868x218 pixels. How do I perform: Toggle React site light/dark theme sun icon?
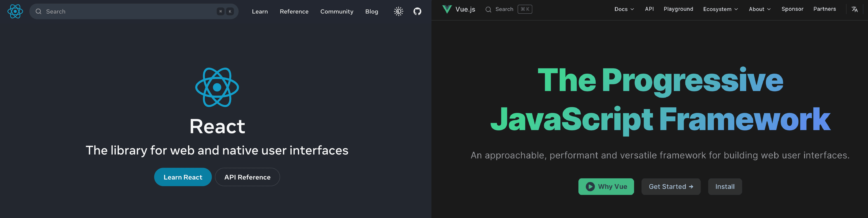pyautogui.click(x=399, y=12)
